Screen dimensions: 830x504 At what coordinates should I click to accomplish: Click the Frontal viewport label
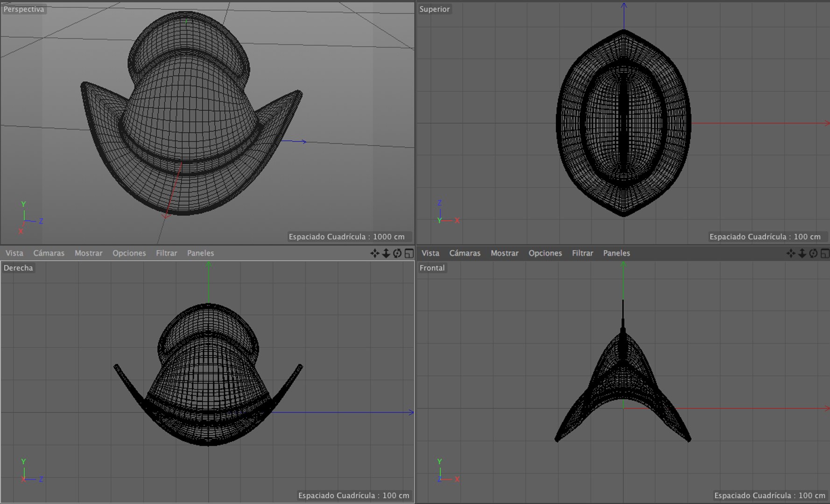tap(432, 268)
